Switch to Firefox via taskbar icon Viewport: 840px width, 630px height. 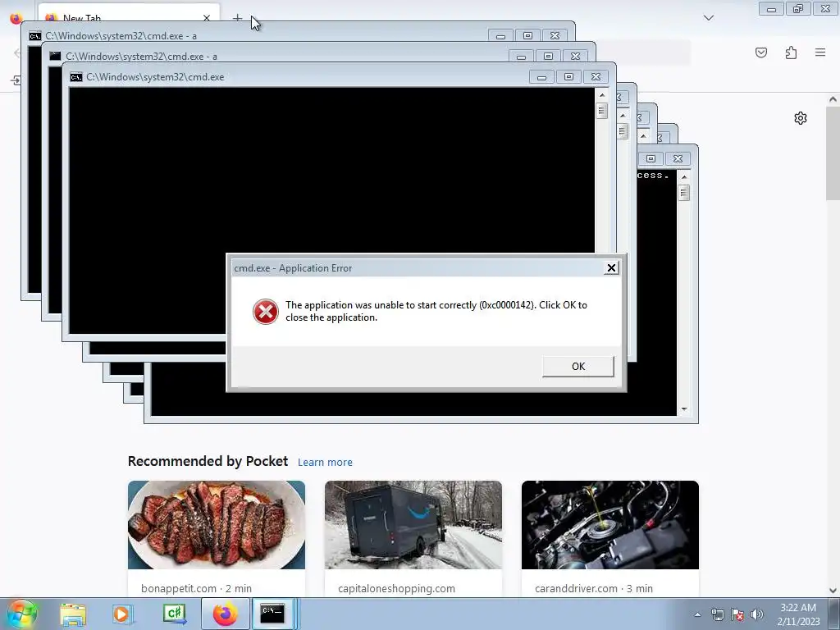(x=225, y=614)
